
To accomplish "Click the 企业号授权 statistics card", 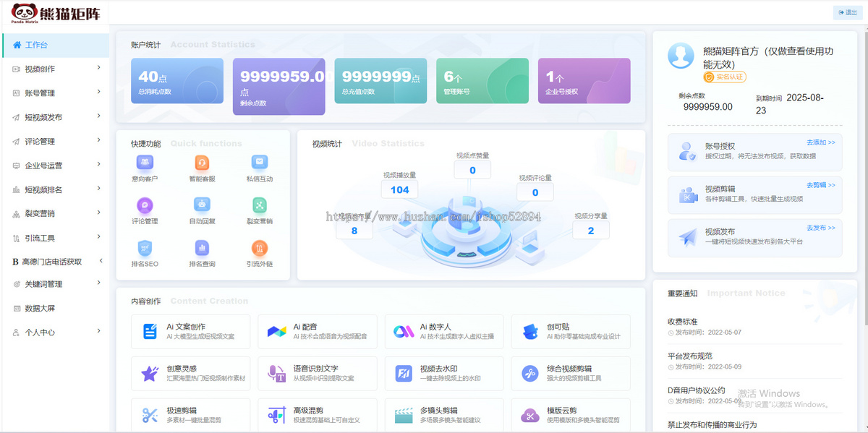I will (584, 81).
